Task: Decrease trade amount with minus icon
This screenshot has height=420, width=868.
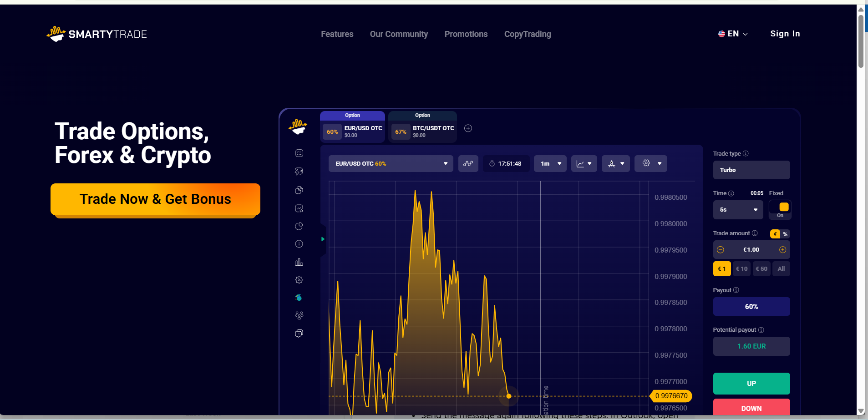Action: point(721,249)
